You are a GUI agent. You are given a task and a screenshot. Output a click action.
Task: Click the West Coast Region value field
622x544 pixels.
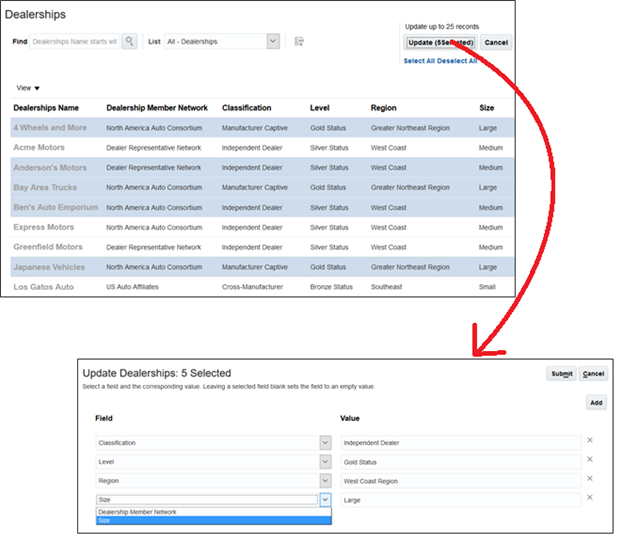[x=461, y=481]
